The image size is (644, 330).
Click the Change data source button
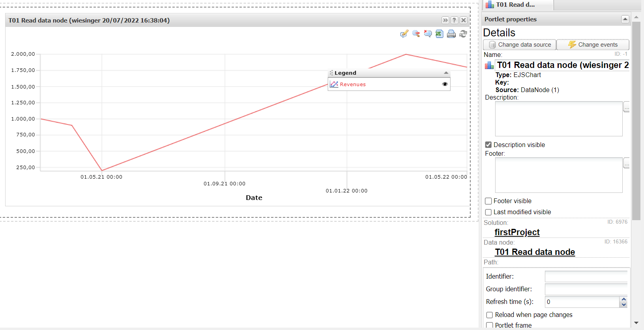tap(520, 45)
